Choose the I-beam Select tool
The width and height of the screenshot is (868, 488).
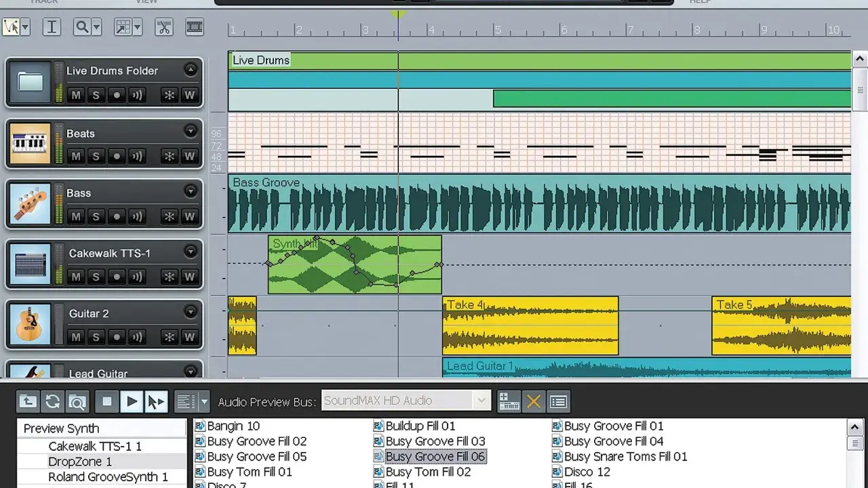coord(52,27)
